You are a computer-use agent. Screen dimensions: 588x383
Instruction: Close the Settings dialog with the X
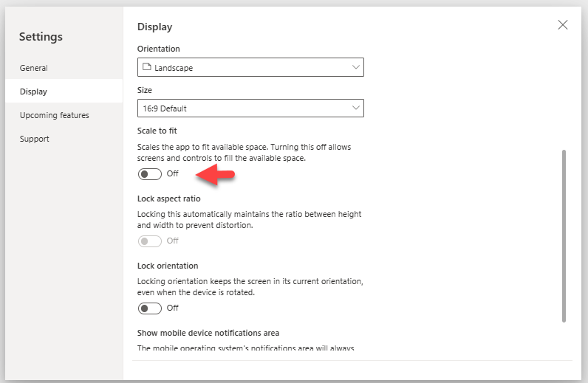point(562,25)
